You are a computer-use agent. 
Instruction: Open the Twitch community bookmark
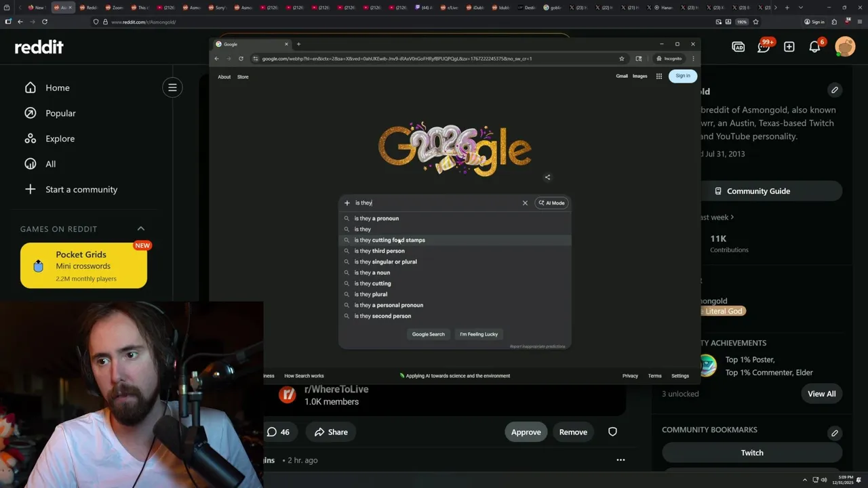752,453
